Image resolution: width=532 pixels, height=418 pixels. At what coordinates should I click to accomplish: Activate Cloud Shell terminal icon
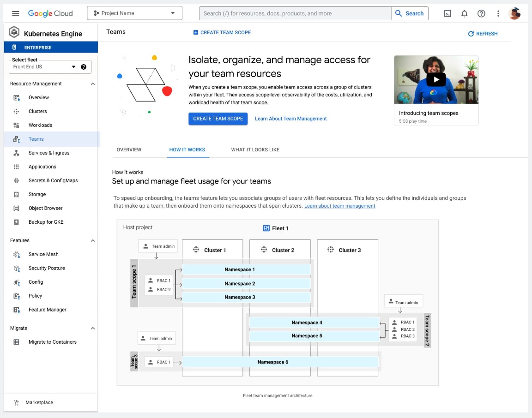447,13
